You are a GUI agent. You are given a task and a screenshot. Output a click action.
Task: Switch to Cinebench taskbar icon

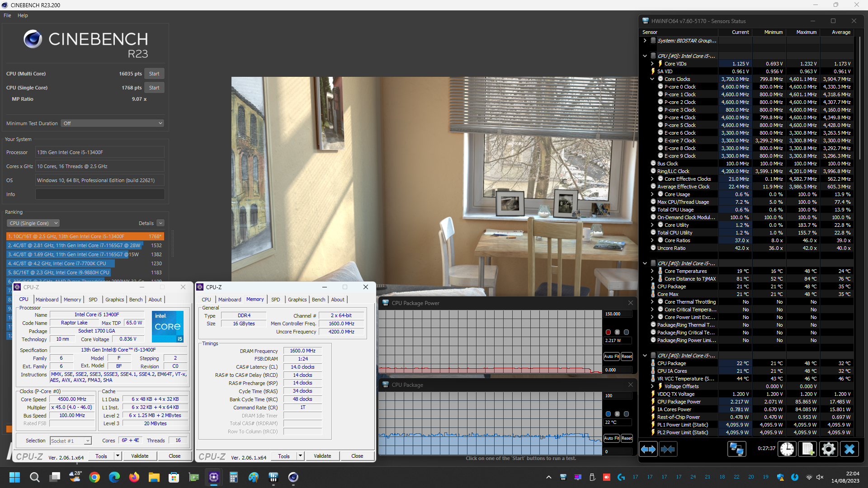[293, 477]
